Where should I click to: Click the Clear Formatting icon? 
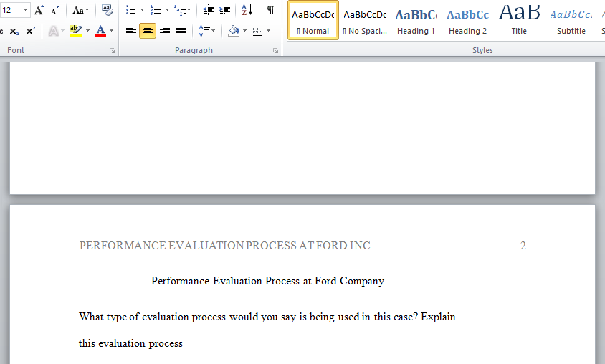[108, 10]
